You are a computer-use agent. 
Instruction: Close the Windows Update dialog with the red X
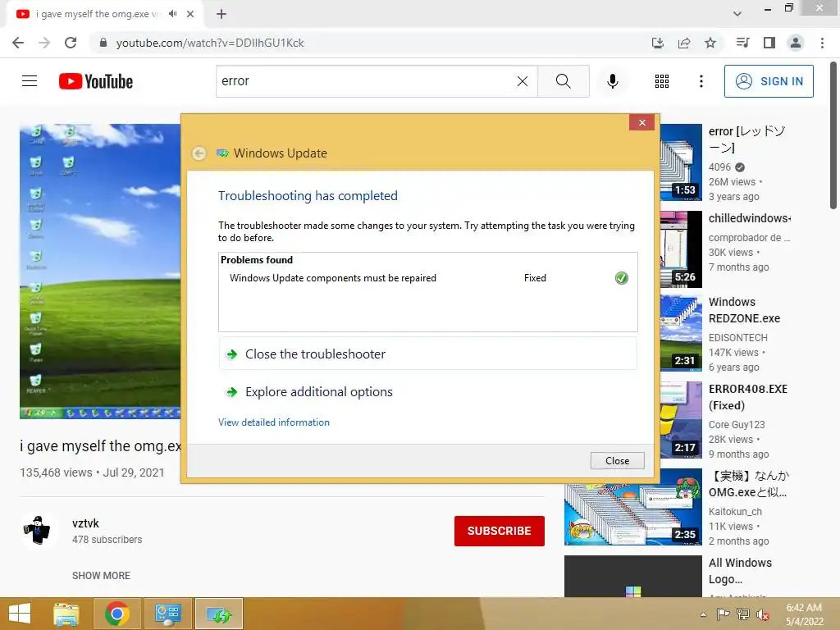click(x=641, y=123)
